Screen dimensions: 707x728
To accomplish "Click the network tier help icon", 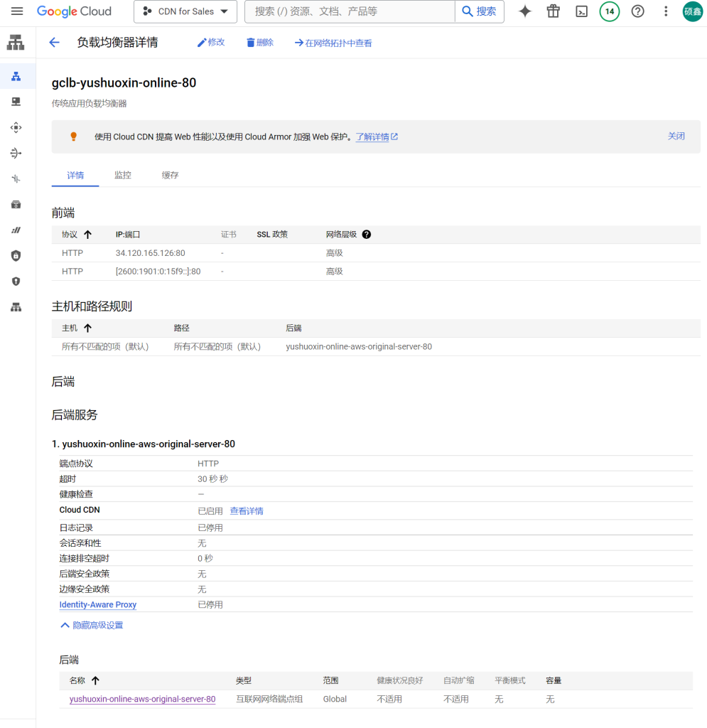I will (367, 235).
